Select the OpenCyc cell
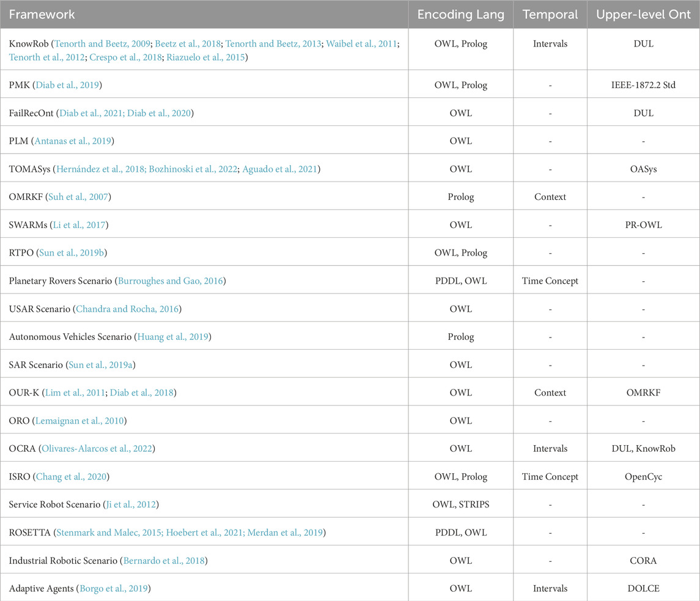Viewport: 700px width, 601px height. click(x=643, y=476)
